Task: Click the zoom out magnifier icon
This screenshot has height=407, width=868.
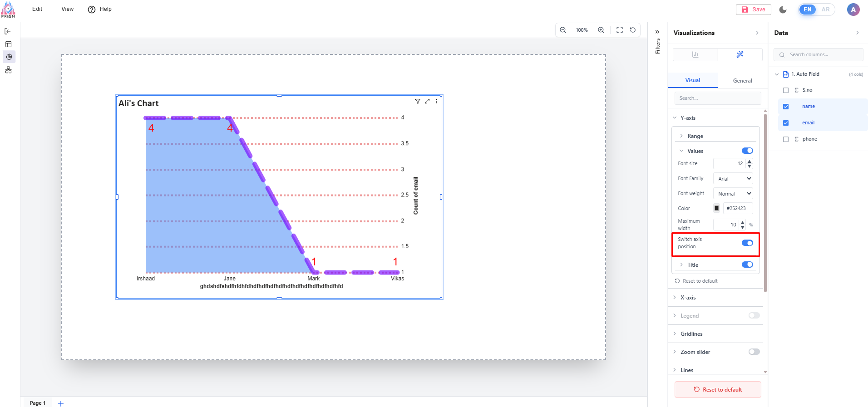Action: (x=563, y=30)
